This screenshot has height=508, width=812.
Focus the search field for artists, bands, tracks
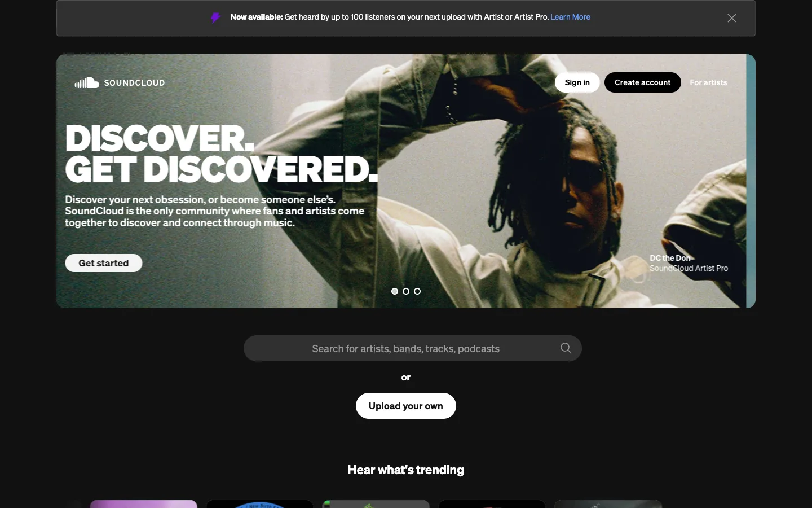[x=413, y=348]
